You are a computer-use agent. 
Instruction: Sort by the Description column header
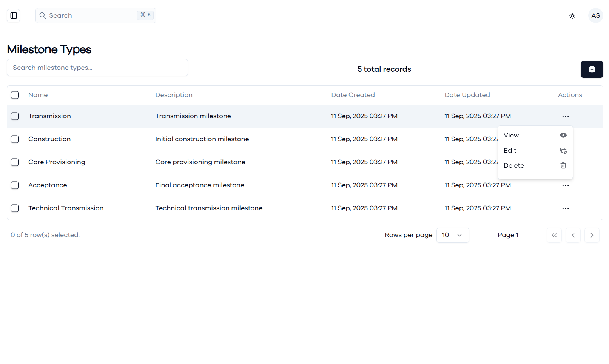coord(174,95)
